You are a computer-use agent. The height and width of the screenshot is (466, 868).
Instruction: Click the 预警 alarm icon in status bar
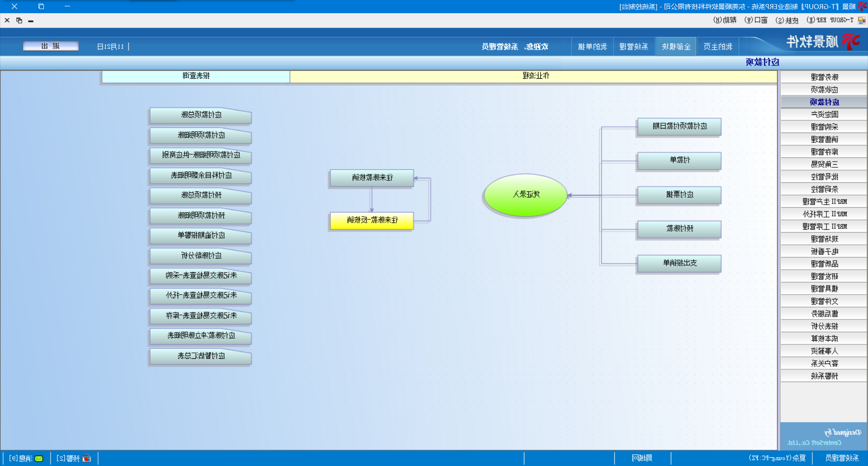(x=86, y=458)
